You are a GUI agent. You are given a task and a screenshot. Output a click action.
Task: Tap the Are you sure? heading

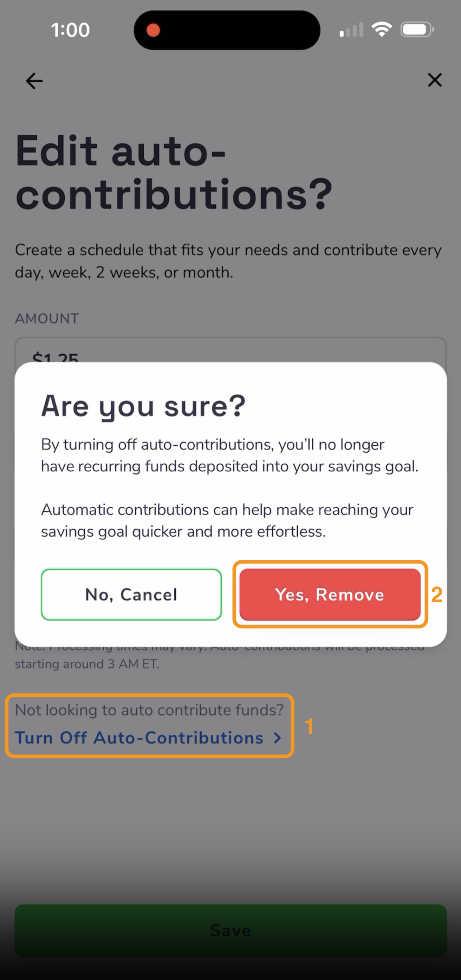pyautogui.click(x=143, y=406)
